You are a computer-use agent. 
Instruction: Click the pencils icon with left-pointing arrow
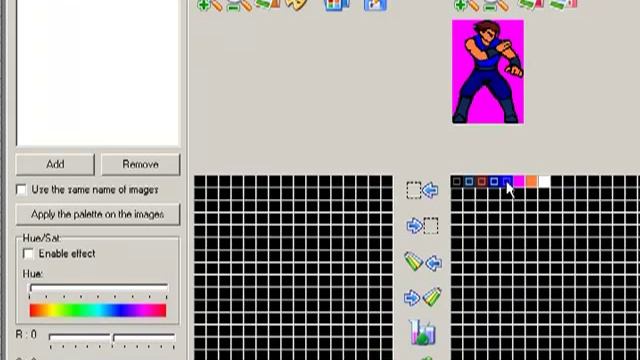point(423,262)
